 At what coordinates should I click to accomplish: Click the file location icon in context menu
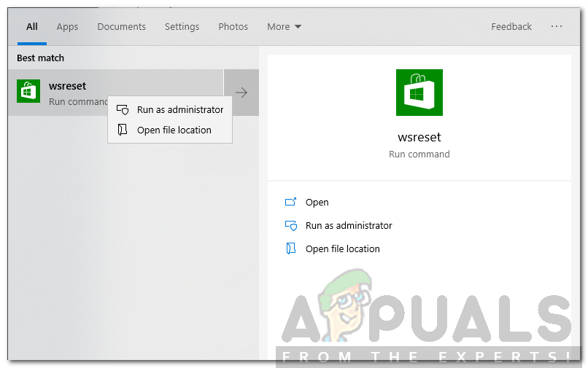(x=123, y=130)
